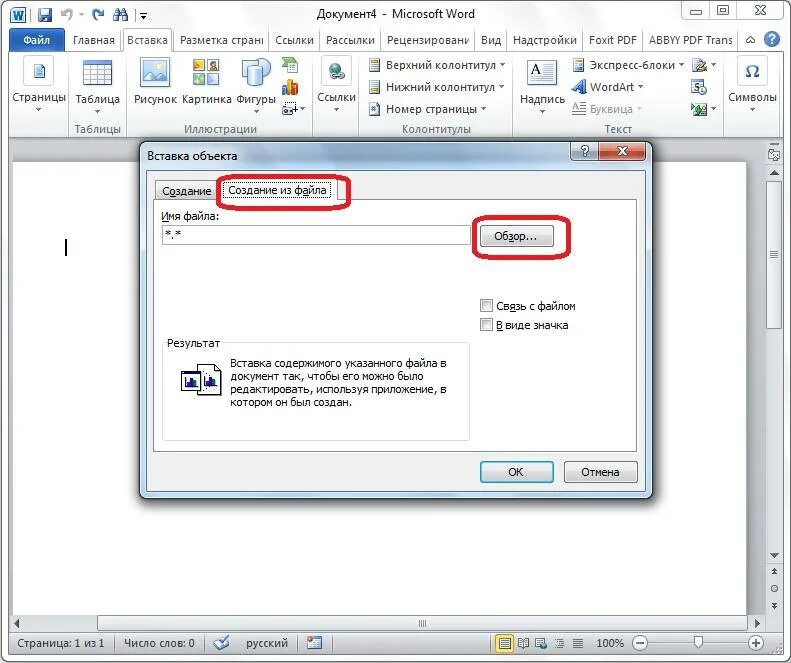Save document with the floppy disk icon
The image size is (791, 663).
(44, 14)
